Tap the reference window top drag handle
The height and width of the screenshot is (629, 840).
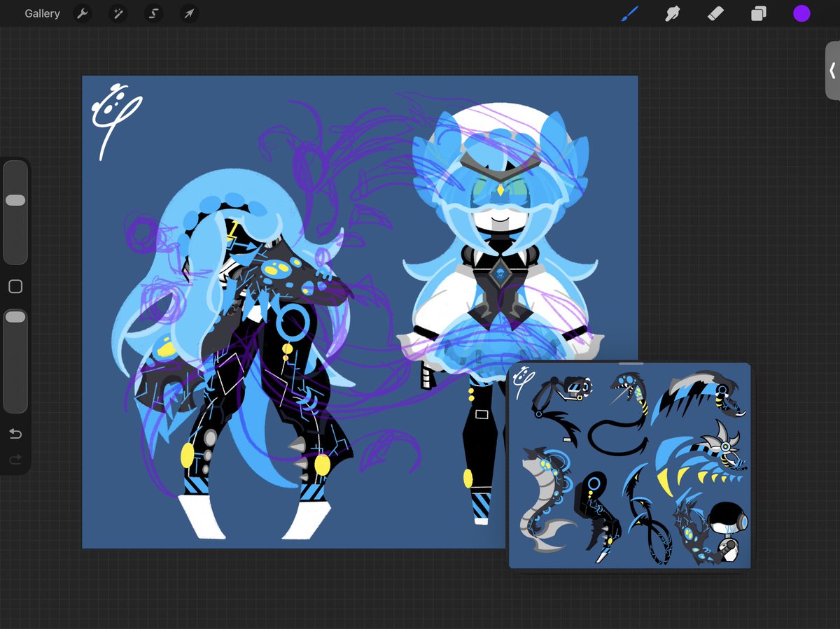coord(630,364)
